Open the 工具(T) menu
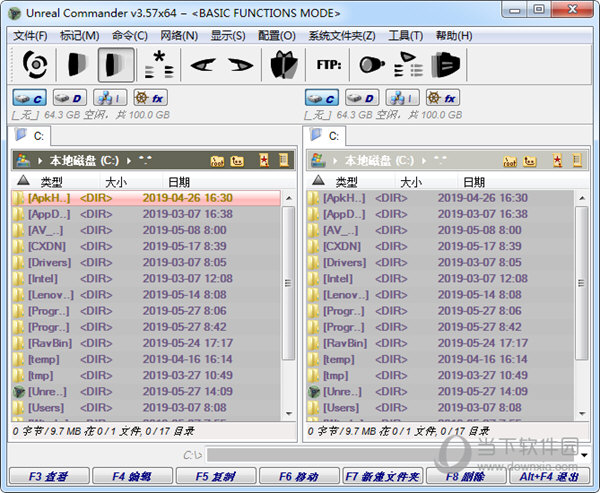 pos(405,36)
